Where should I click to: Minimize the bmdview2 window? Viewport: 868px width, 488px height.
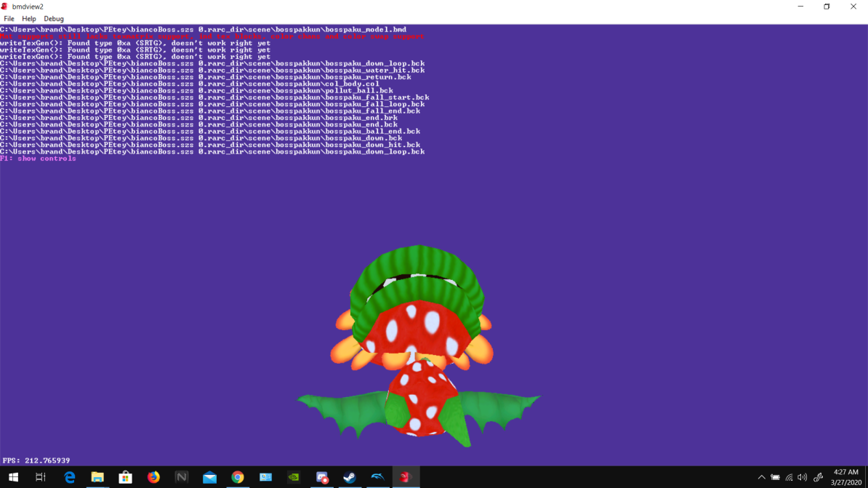click(x=800, y=7)
